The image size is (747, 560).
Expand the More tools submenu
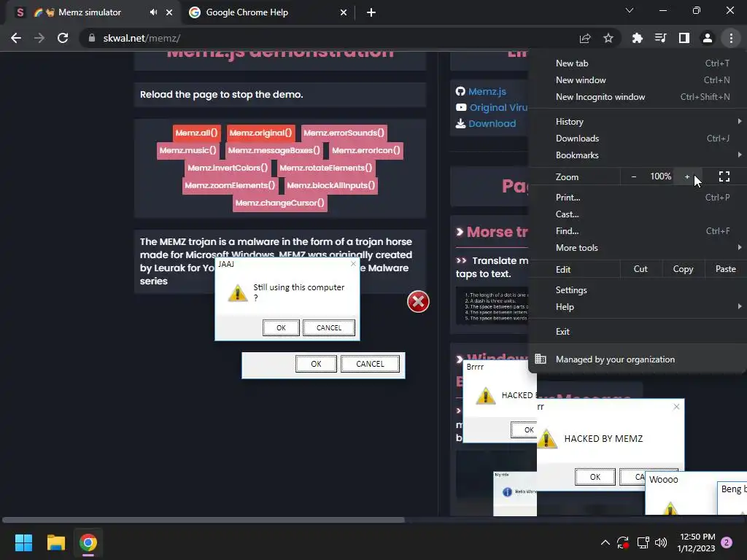click(638, 248)
